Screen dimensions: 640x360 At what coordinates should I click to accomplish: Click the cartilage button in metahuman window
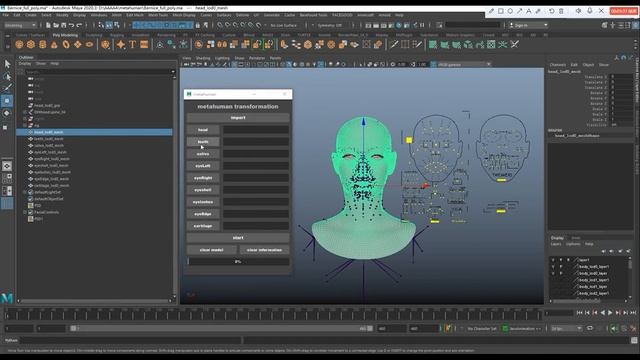click(203, 226)
